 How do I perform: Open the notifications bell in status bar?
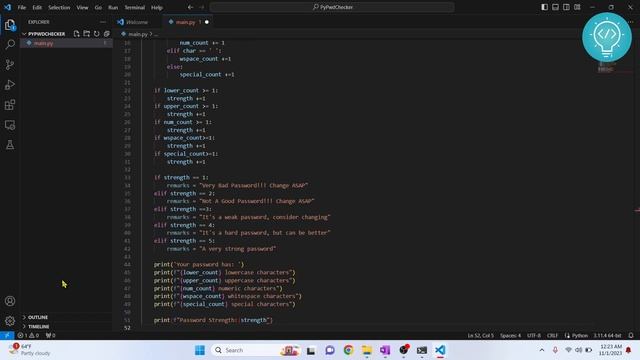(631, 336)
